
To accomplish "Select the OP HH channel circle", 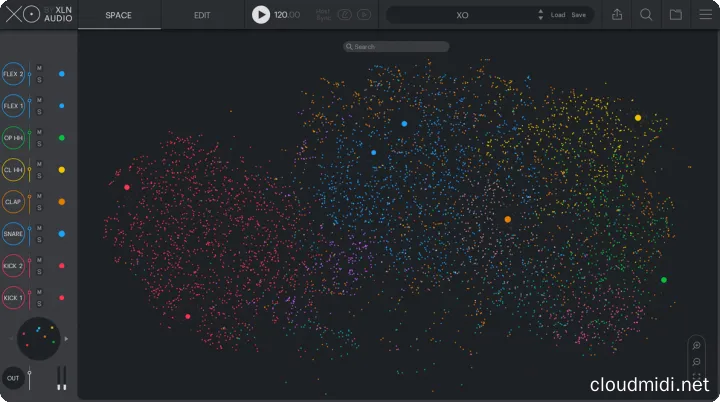I will pyautogui.click(x=14, y=138).
